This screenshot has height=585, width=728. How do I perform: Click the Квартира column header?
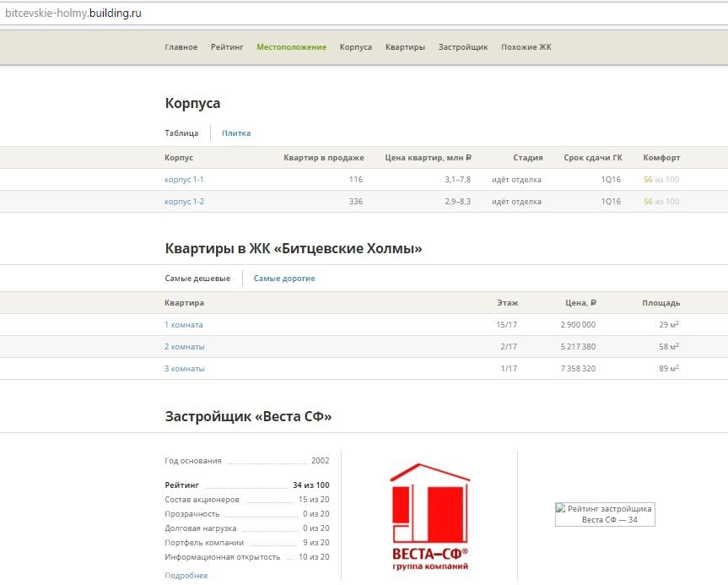click(185, 302)
